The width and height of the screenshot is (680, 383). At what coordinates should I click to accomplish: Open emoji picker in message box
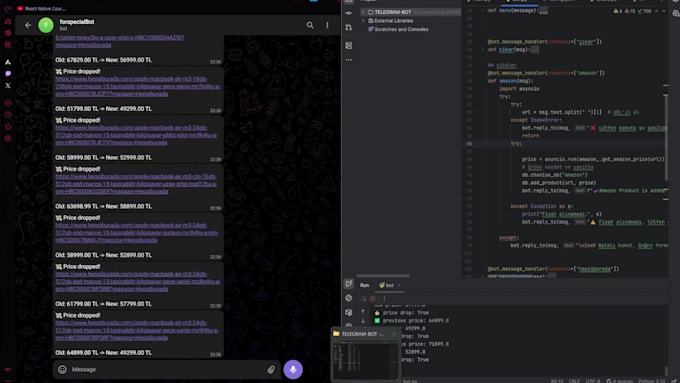point(62,369)
